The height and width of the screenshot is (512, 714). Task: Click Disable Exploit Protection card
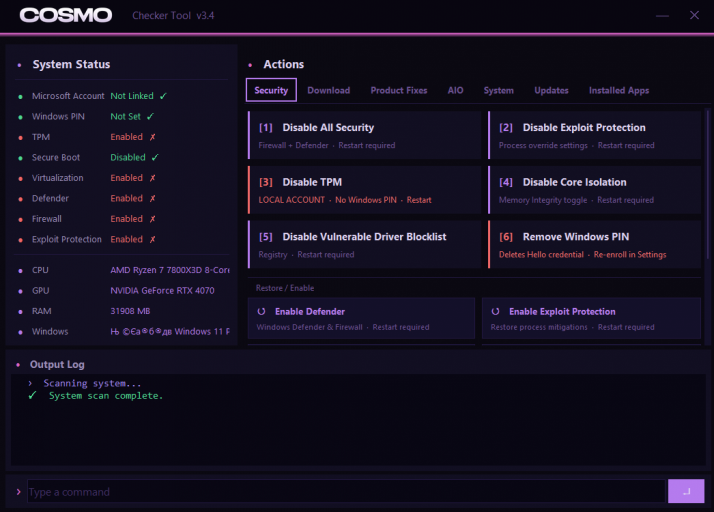pyautogui.click(x=594, y=135)
